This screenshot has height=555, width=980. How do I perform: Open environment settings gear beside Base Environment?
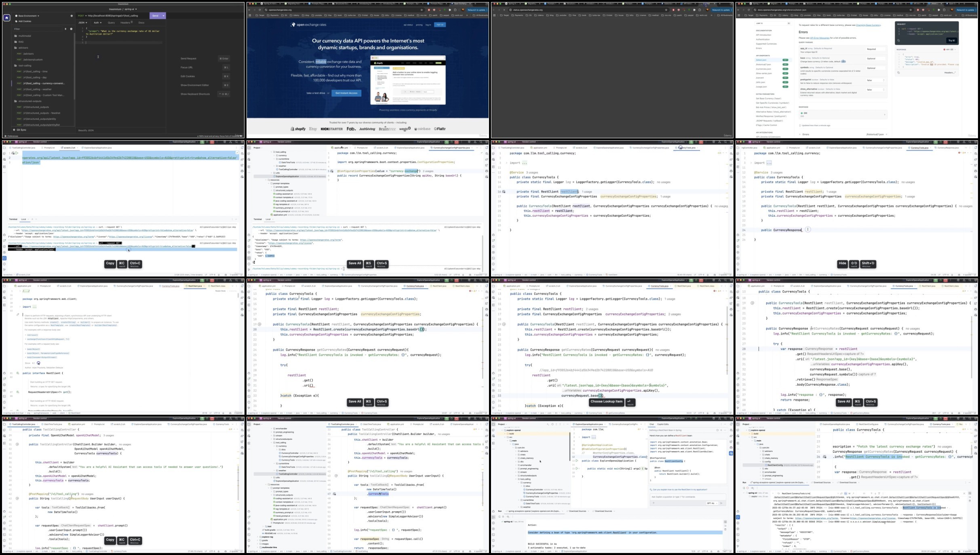[x=72, y=16]
